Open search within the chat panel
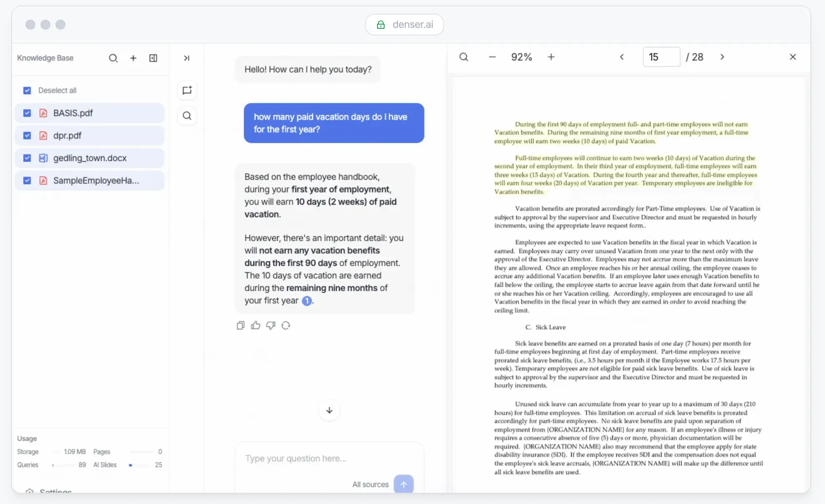Viewport: 825px width, 504px height. (x=187, y=115)
